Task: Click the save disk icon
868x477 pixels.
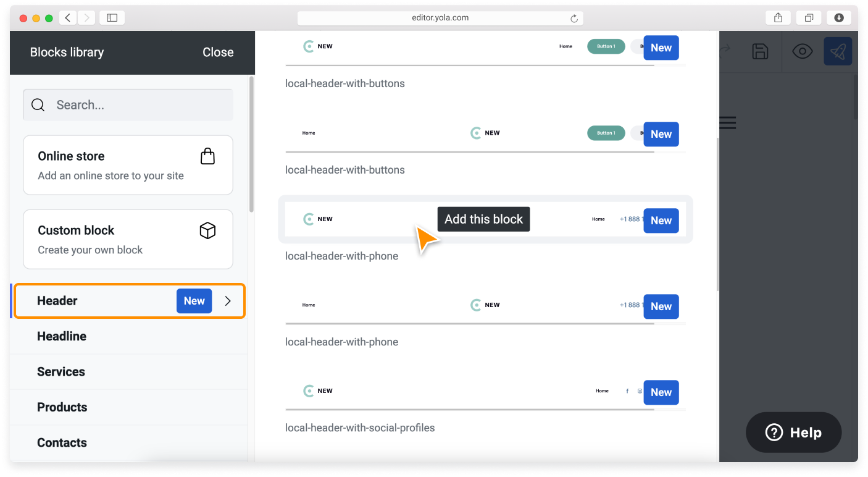Action: [760, 52]
